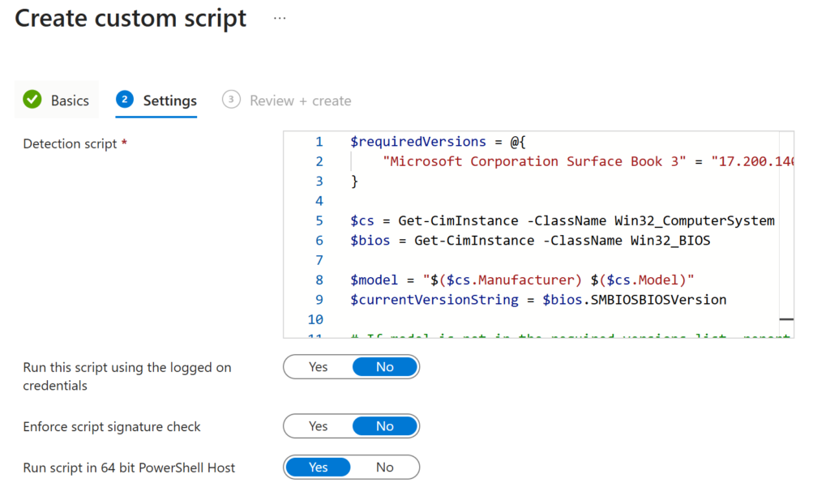This screenshot has width=830, height=504.
Task: Select the Settings tab label
Action: tap(169, 100)
